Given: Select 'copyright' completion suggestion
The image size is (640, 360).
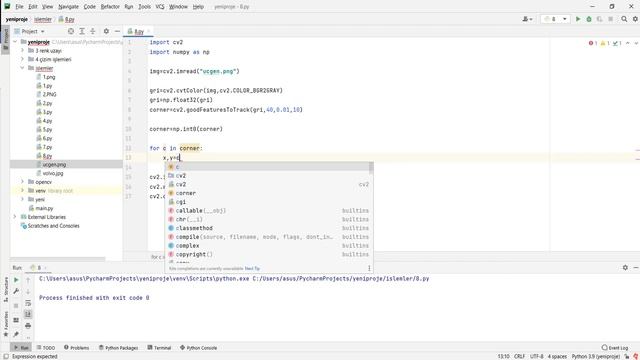Looking at the screenshot, I should pyautogui.click(x=269, y=254).
